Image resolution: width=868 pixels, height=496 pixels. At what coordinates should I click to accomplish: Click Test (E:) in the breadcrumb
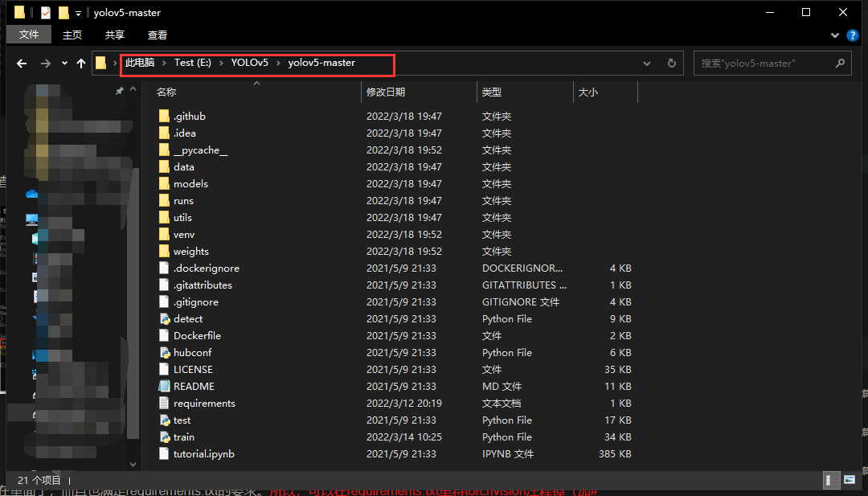point(193,63)
